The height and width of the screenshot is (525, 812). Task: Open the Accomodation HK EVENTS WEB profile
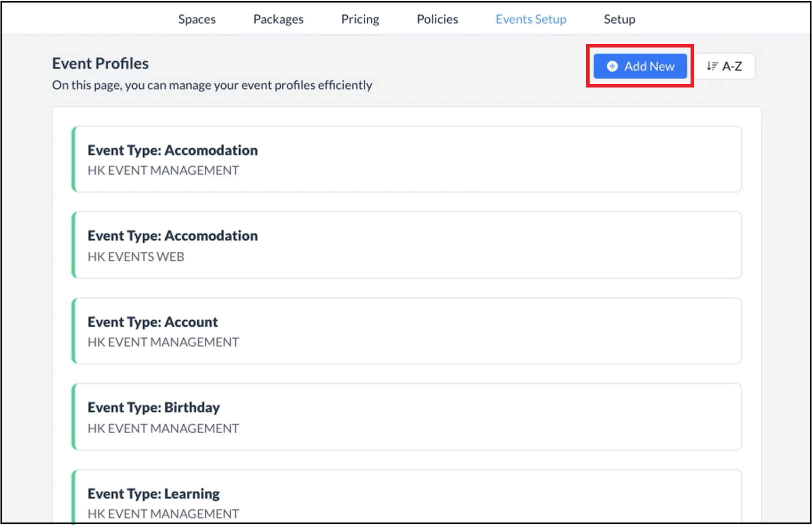[407, 245]
